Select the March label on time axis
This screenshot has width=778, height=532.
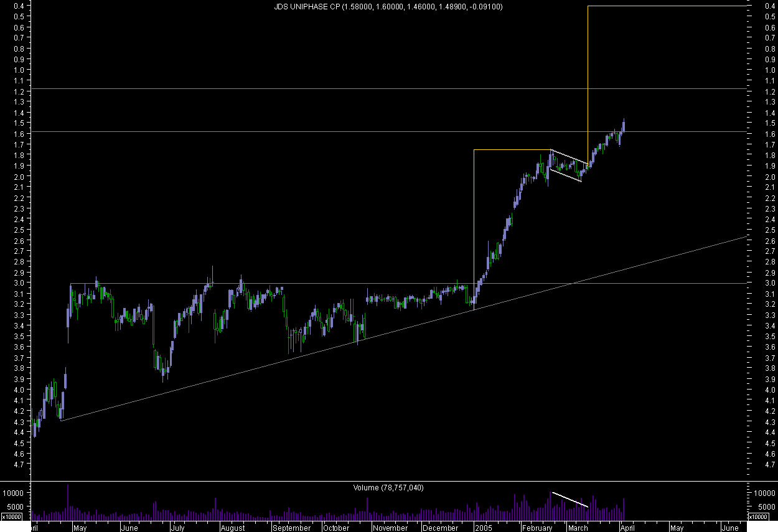coord(578,528)
